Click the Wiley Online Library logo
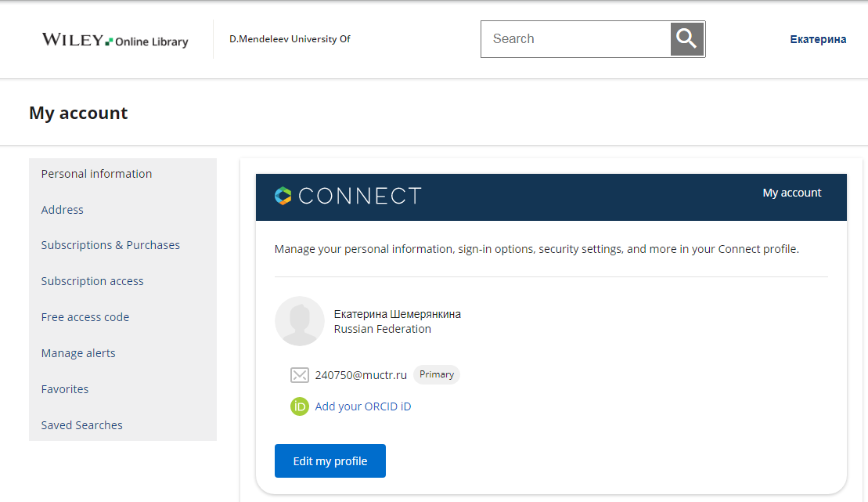This screenshot has width=868, height=502. pos(115,40)
